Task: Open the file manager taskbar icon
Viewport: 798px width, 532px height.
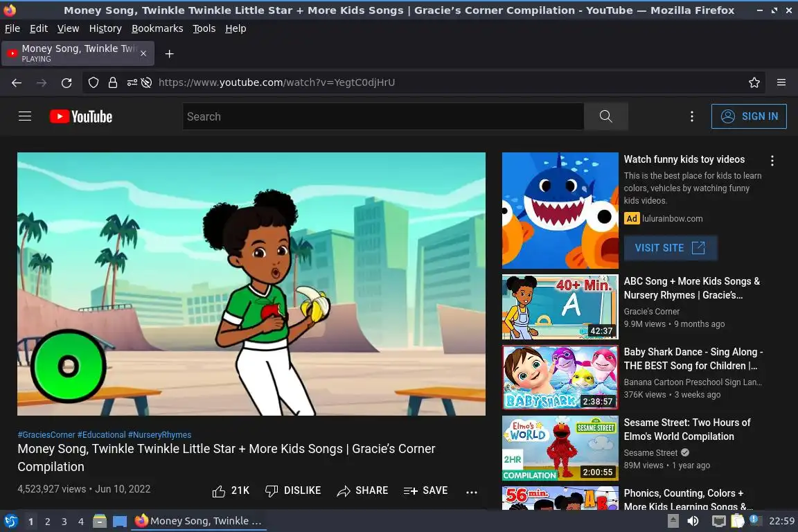Action: (x=100, y=521)
